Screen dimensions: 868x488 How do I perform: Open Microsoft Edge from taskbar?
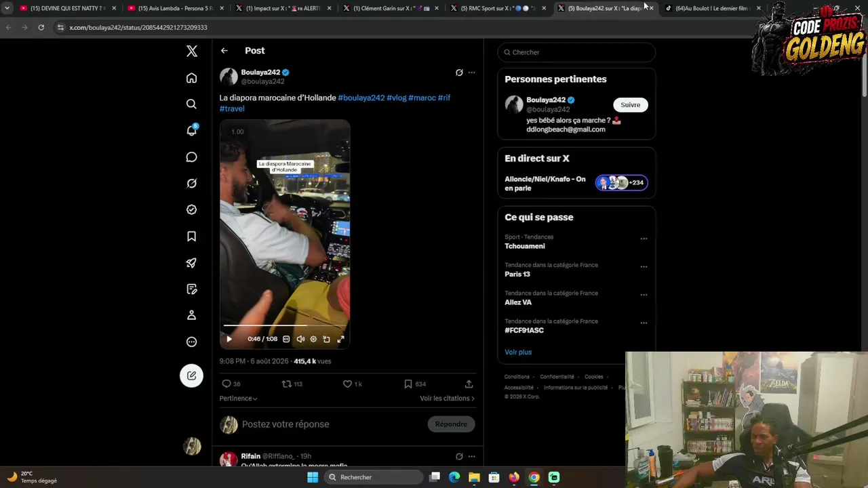click(454, 477)
